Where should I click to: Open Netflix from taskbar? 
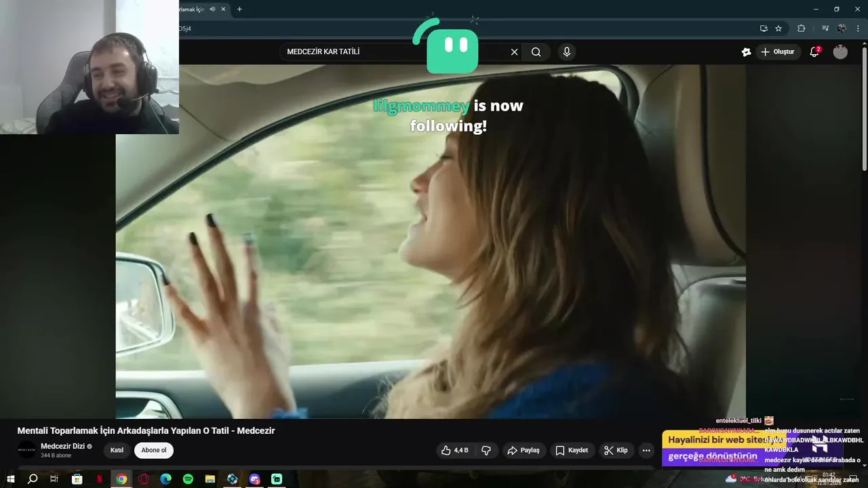(99, 479)
